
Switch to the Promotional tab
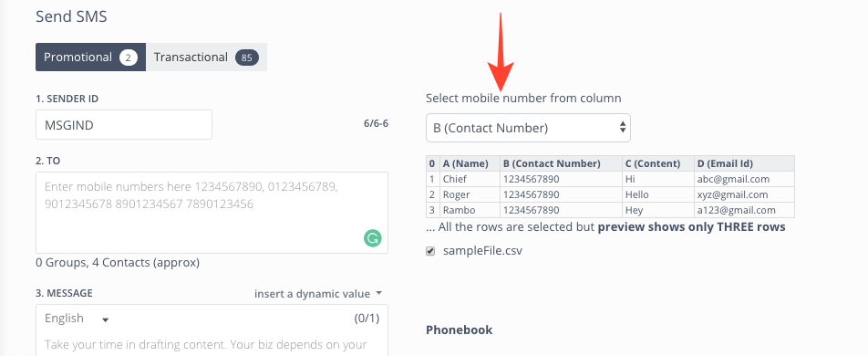coord(91,58)
